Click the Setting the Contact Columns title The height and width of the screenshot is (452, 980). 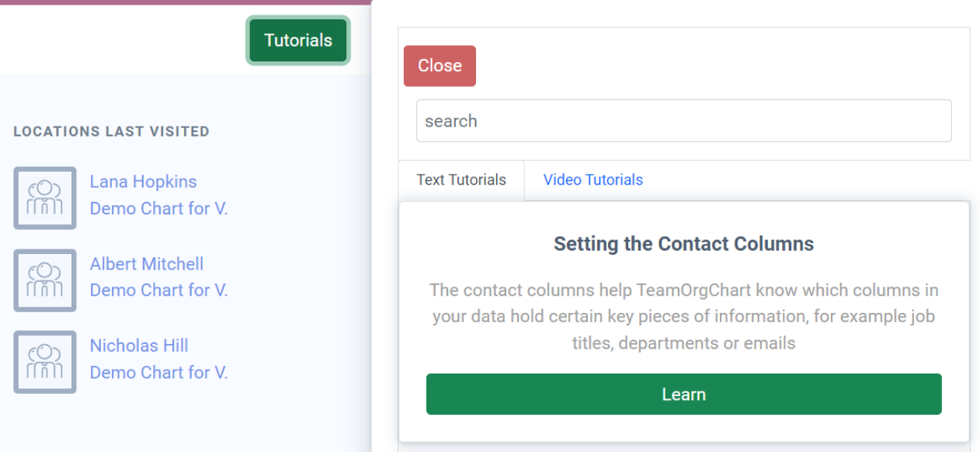click(x=683, y=244)
